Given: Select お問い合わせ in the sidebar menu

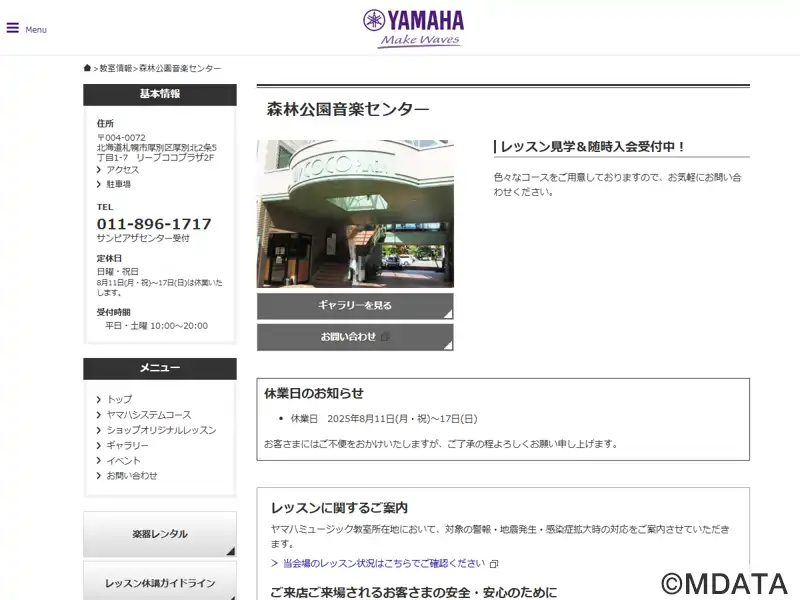Looking at the screenshot, I should click(132, 476).
